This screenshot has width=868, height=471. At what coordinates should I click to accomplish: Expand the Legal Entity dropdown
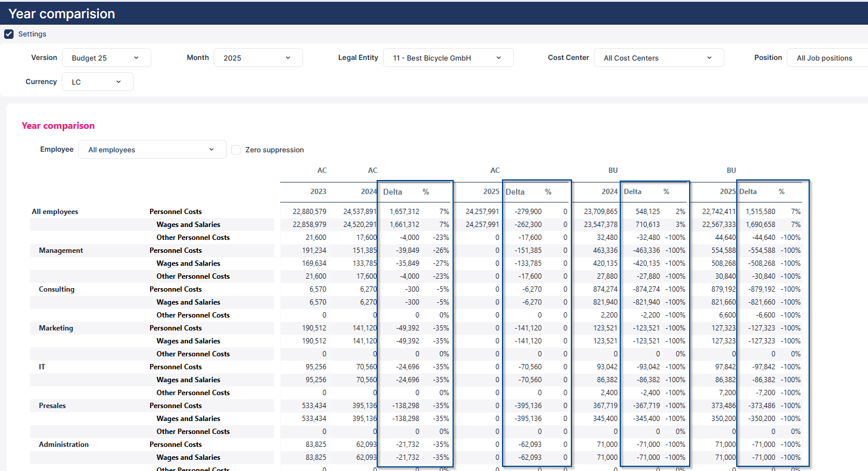[x=448, y=58]
